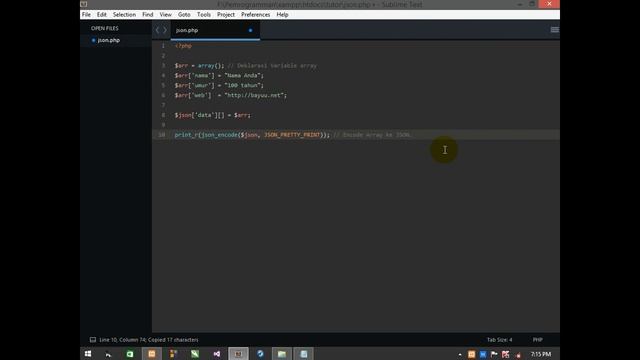640x360 pixels.
Task: Open the Preferences menu
Action: [256, 15]
